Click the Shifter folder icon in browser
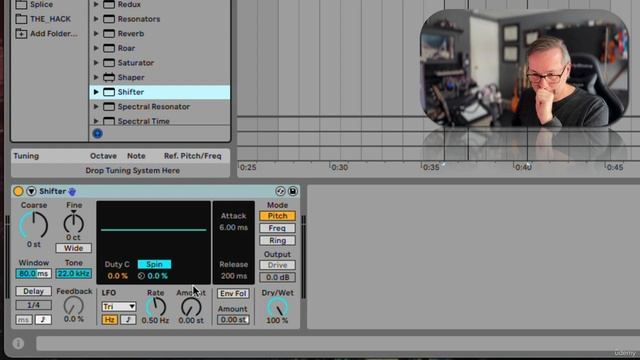The width and height of the screenshot is (640, 360). 109,92
